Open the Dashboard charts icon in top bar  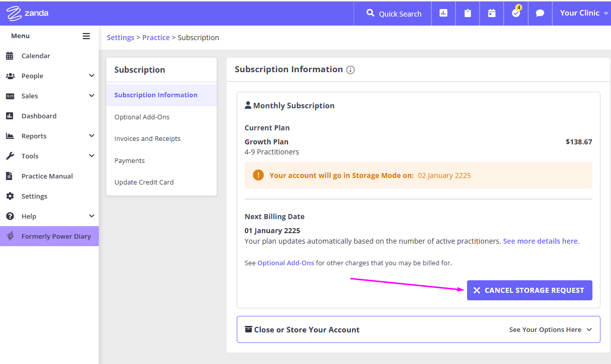click(x=443, y=13)
